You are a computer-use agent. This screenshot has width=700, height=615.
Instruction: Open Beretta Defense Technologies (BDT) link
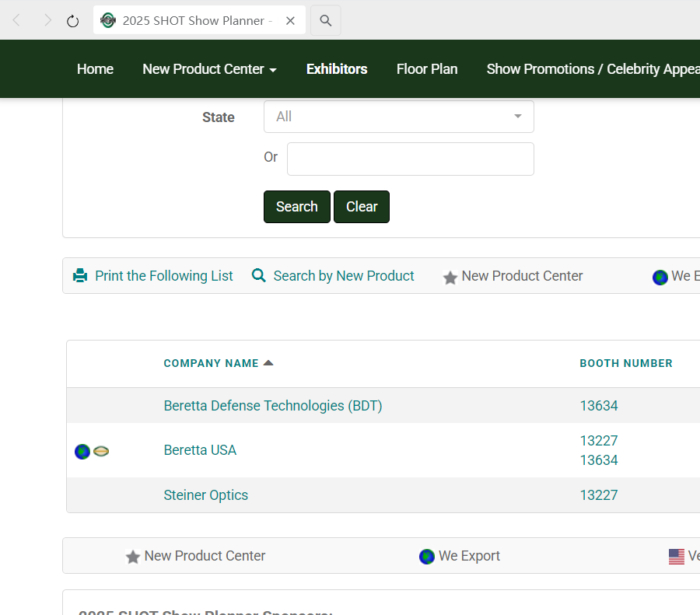(x=273, y=406)
